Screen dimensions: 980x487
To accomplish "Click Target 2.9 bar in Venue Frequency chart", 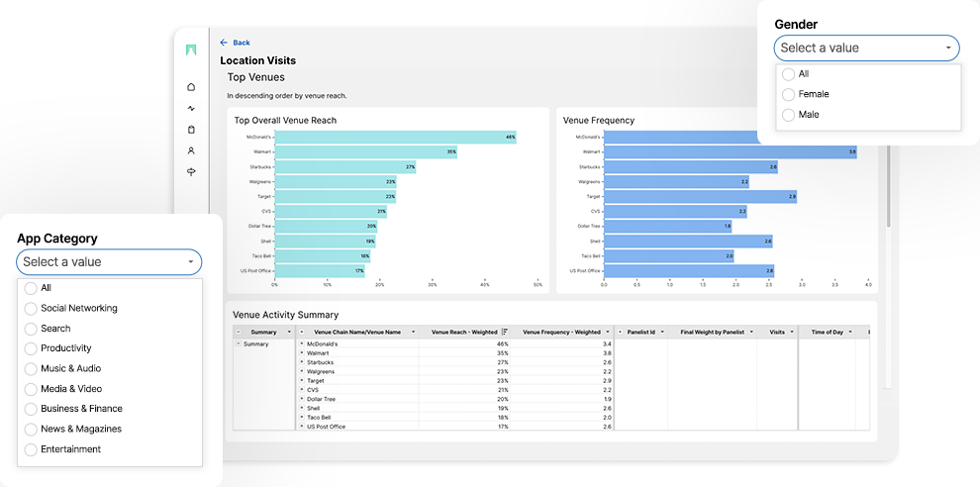I will coord(700,197).
